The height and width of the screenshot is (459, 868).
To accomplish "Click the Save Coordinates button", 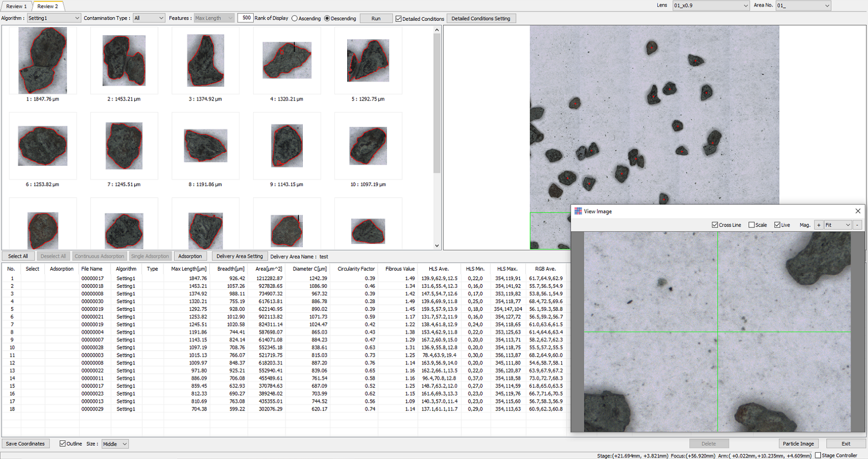I will [x=25, y=443].
